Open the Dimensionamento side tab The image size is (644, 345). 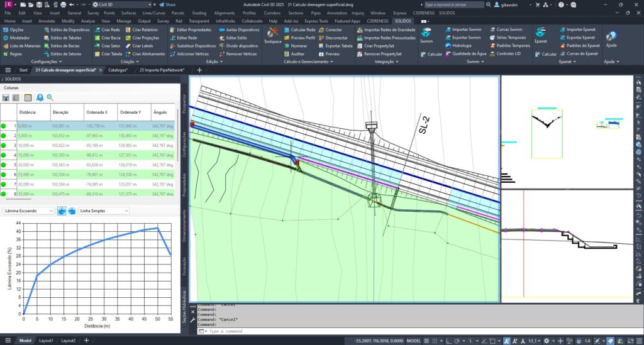click(x=184, y=226)
